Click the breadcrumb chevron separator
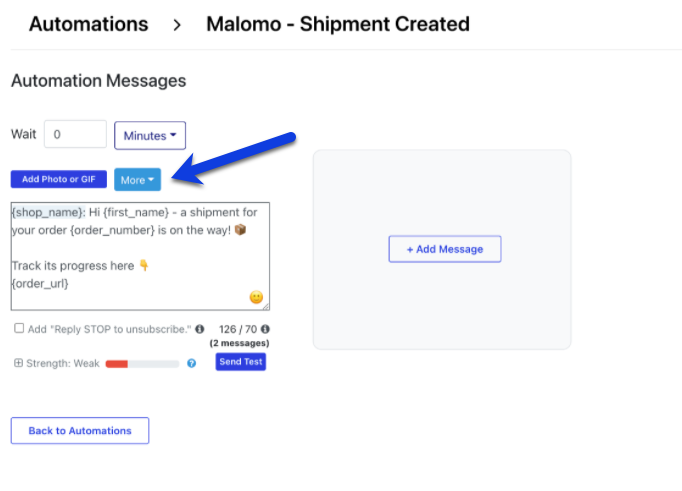Screen dimensions: 682x491 177,25
